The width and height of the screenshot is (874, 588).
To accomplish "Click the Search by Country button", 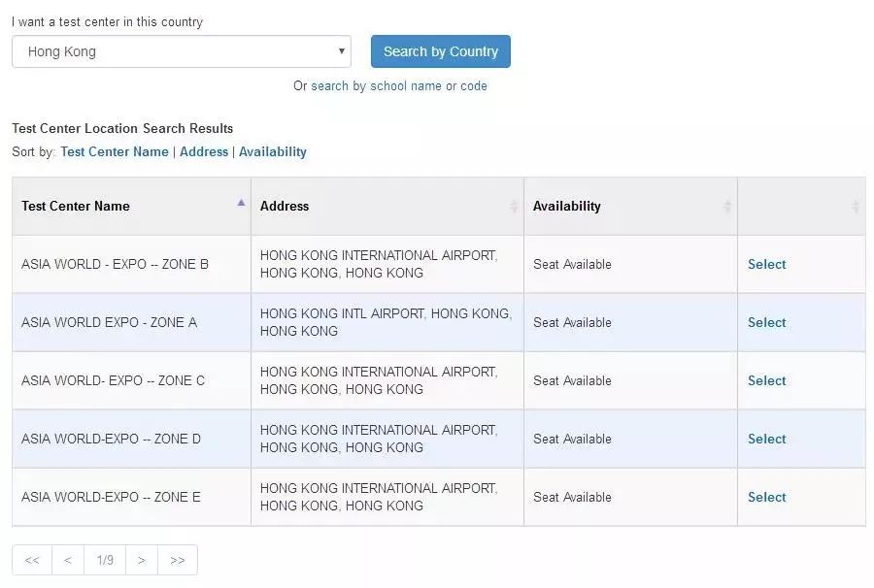I will click(440, 51).
